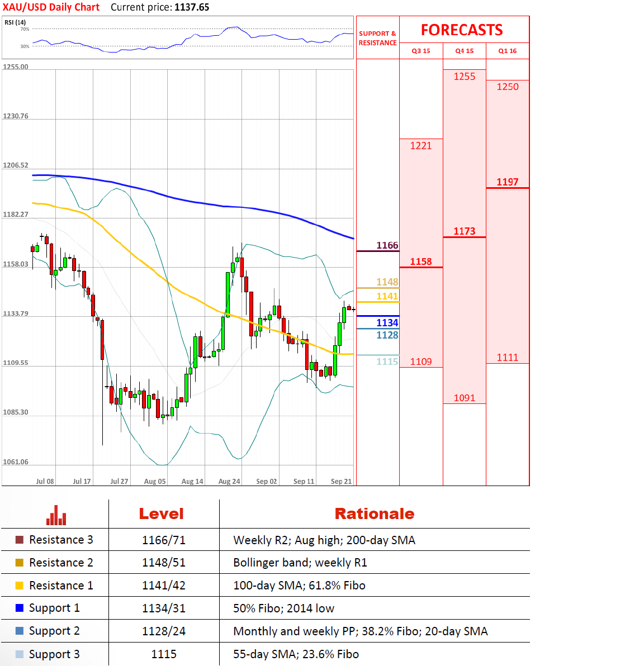This screenshot has height=666, width=644.
Task: Click the 1166/71 level cell
Action: [164, 540]
